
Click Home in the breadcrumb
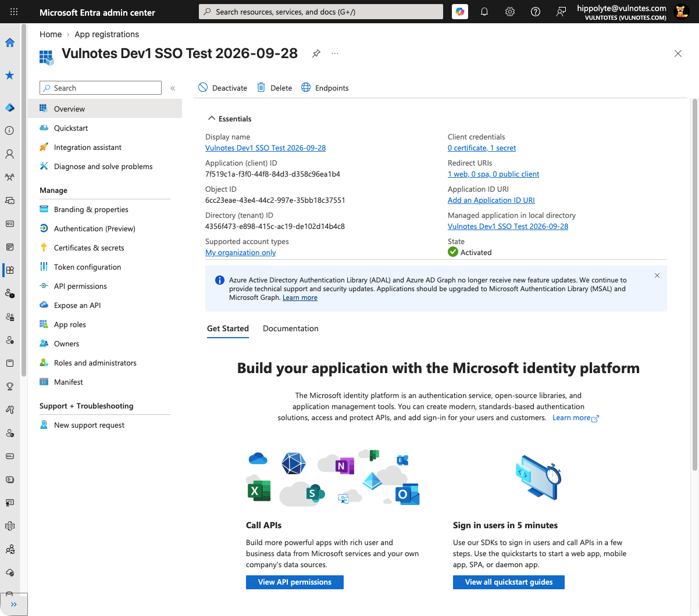(51, 34)
